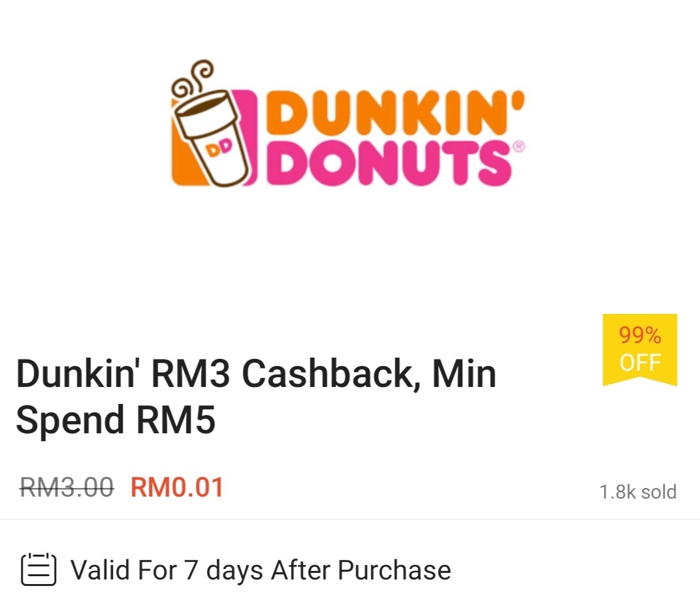Click the crossed-out RM3.00 original price
Viewport: 700px width, 601px height.
[67, 487]
